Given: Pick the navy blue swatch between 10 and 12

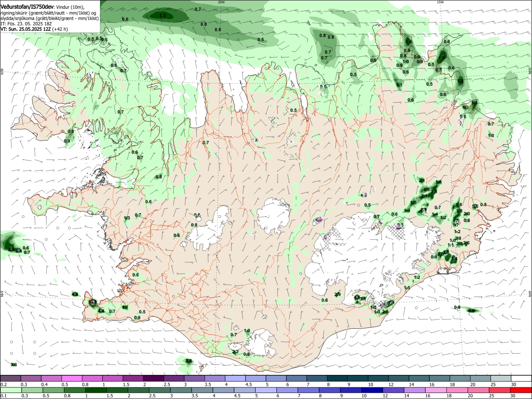Looking at the screenshot, I should (x=371, y=390).
